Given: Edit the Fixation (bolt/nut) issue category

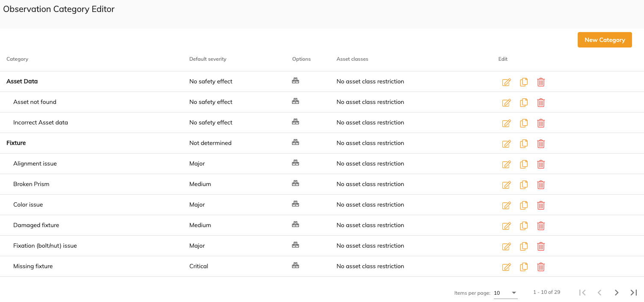Looking at the screenshot, I should coord(506,246).
